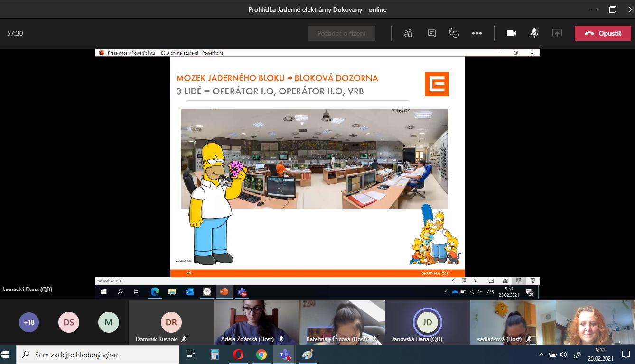Image resolution: width=635 pixels, height=364 pixels.
Task: Open the meeting chat icon
Action: pyautogui.click(x=431, y=33)
